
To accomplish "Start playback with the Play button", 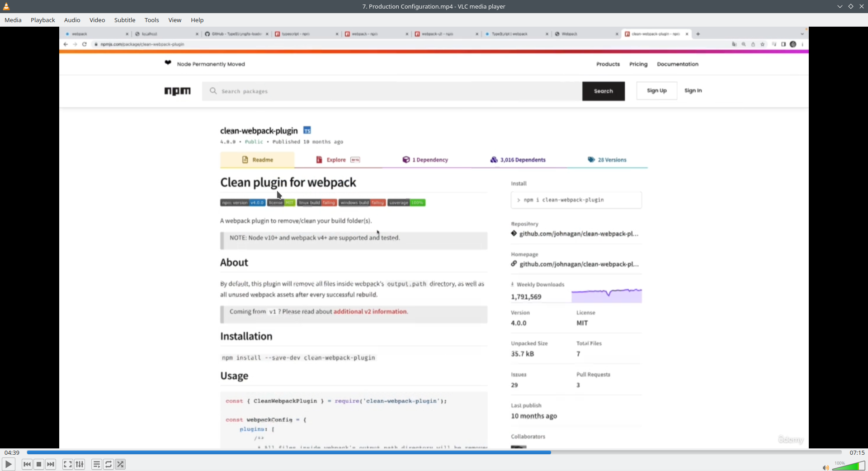I will click(x=8, y=464).
